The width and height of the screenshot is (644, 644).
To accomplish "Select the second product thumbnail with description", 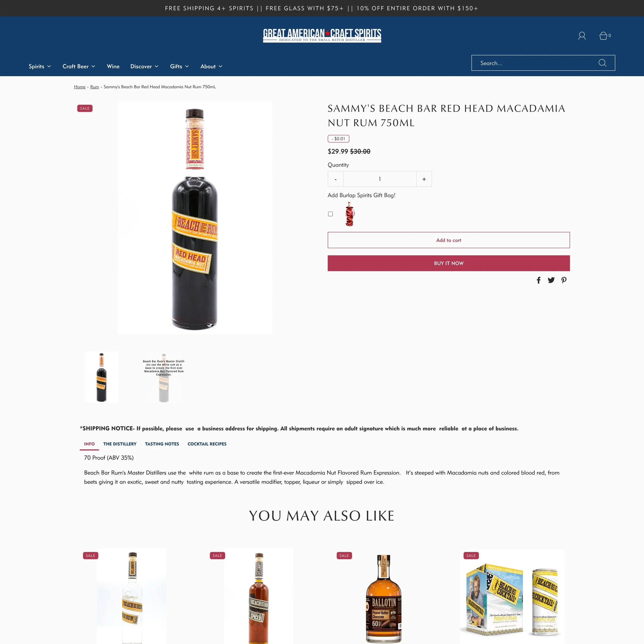I will click(164, 377).
